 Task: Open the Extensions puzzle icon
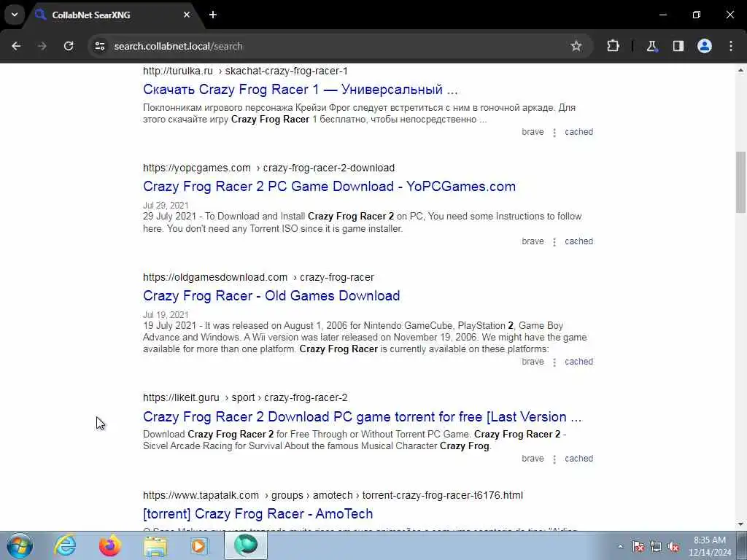coord(613,46)
